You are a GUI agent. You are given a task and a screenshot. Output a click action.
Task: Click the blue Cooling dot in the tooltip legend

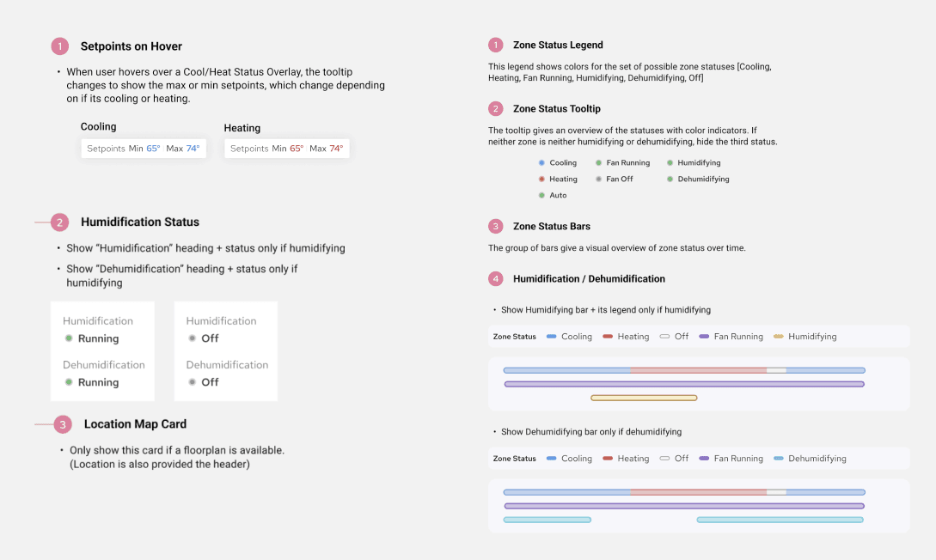541,163
